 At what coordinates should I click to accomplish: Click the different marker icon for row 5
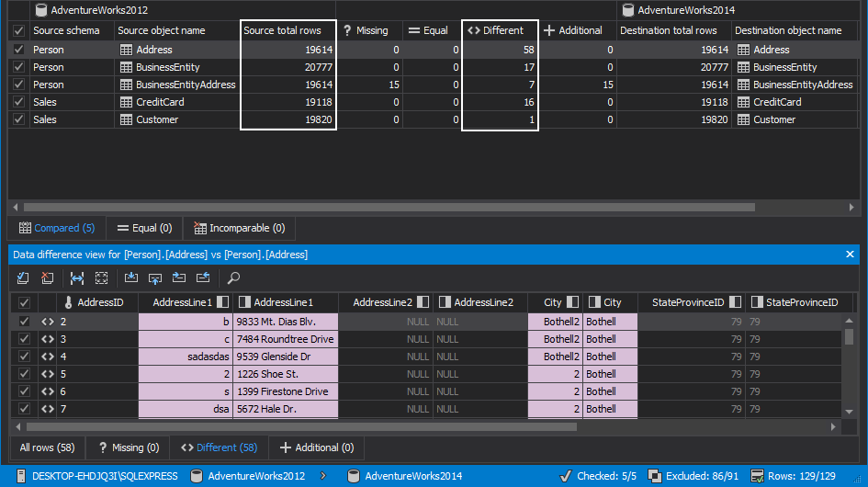pos(48,374)
